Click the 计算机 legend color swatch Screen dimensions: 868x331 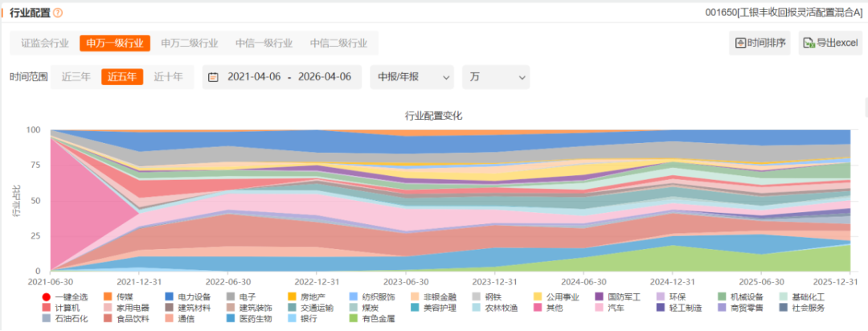(47, 308)
